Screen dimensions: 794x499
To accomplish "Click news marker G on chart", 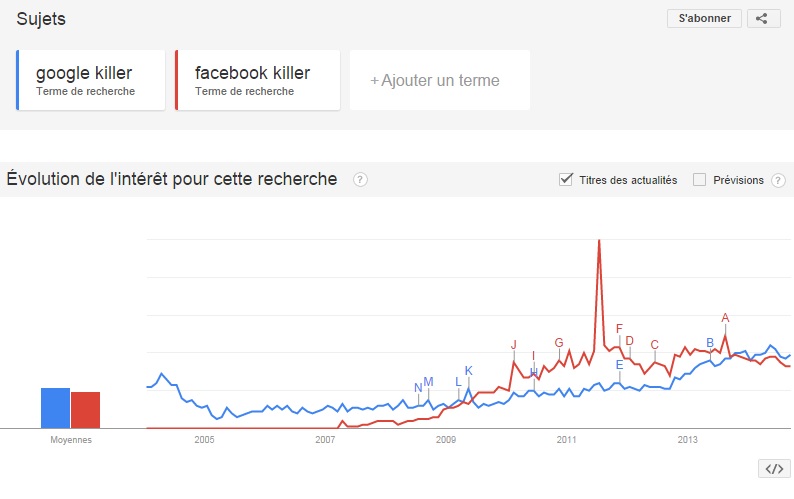I will coord(559,343).
